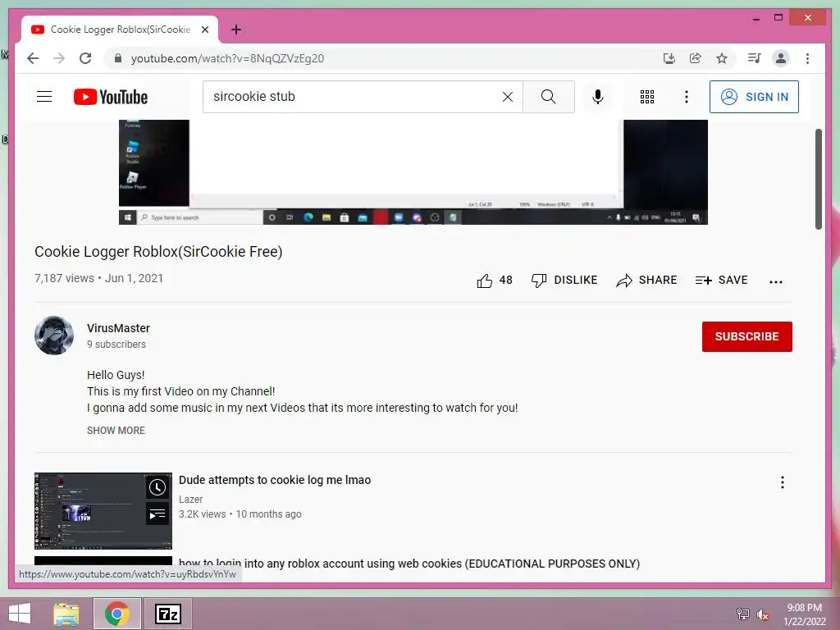Reload the page in Chrome

coord(85,58)
